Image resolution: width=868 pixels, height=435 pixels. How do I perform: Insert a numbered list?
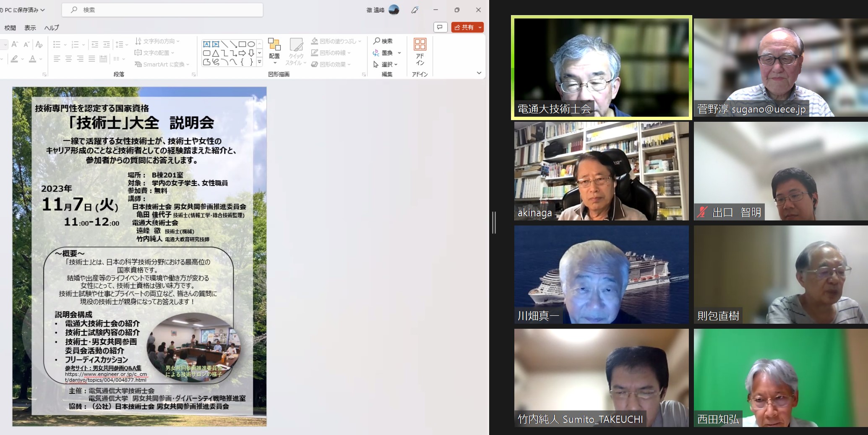click(x=75, y=44)
